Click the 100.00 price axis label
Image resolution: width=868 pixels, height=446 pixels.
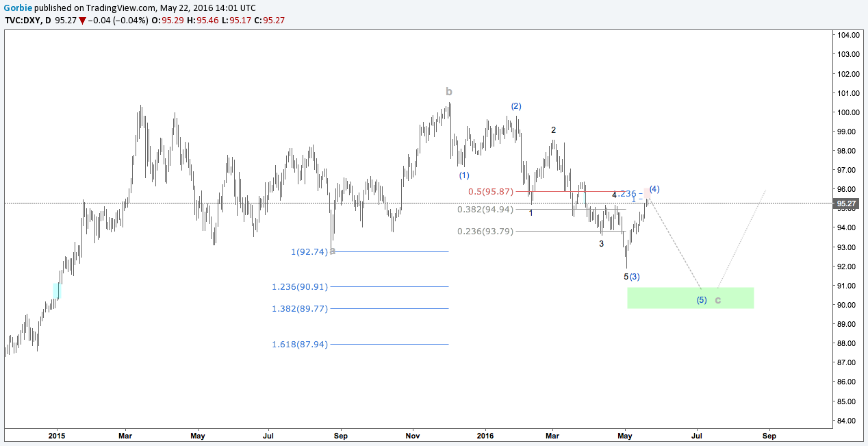(x=847, y=112)
